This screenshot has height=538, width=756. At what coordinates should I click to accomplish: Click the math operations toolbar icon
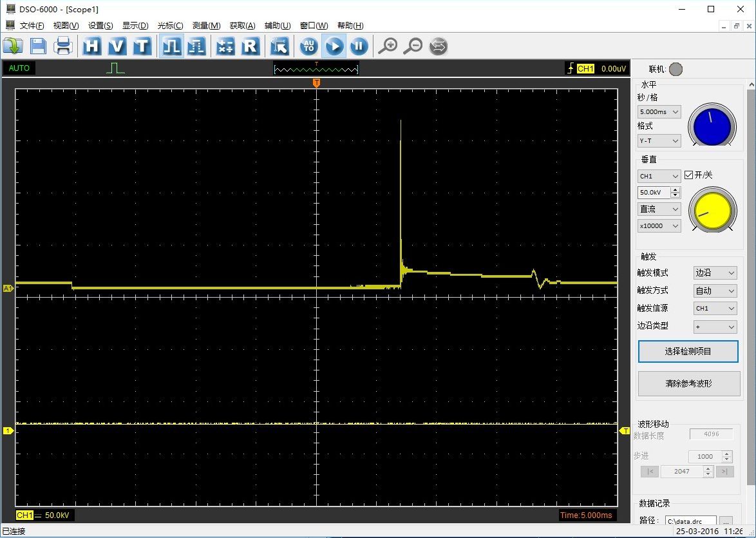click(x=225, y=46)
